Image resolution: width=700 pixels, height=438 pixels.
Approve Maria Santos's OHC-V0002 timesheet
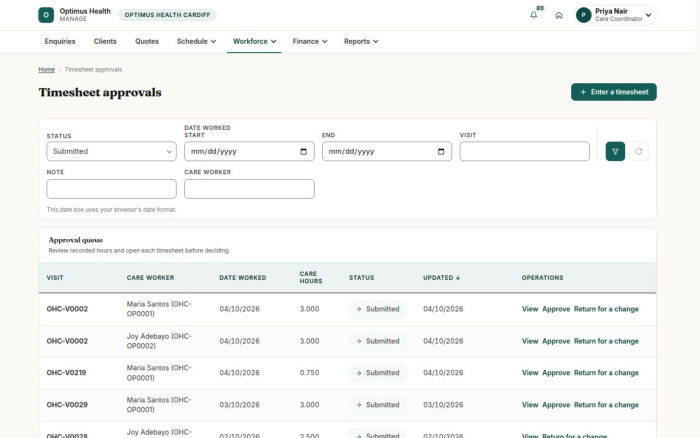(x=556, y=309)
